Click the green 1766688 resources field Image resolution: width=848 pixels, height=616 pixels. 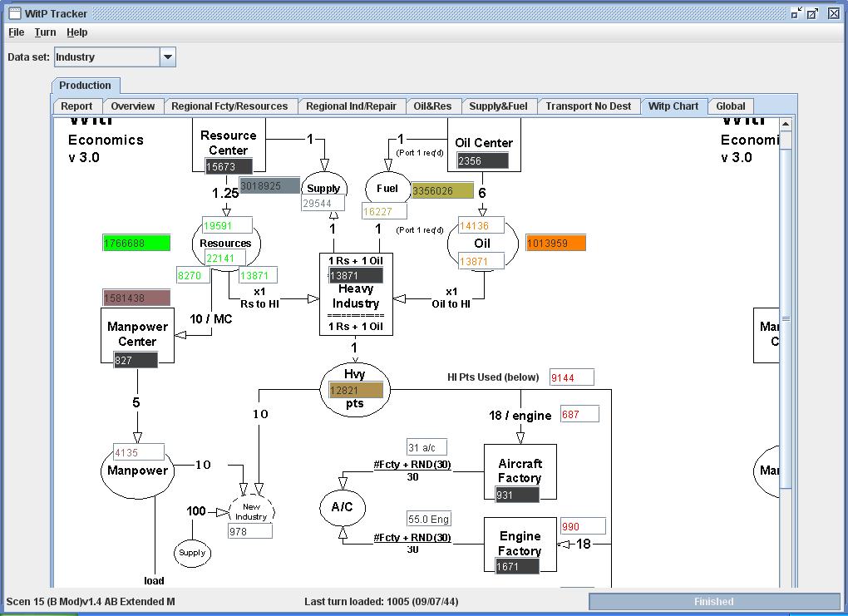(136, 243)
